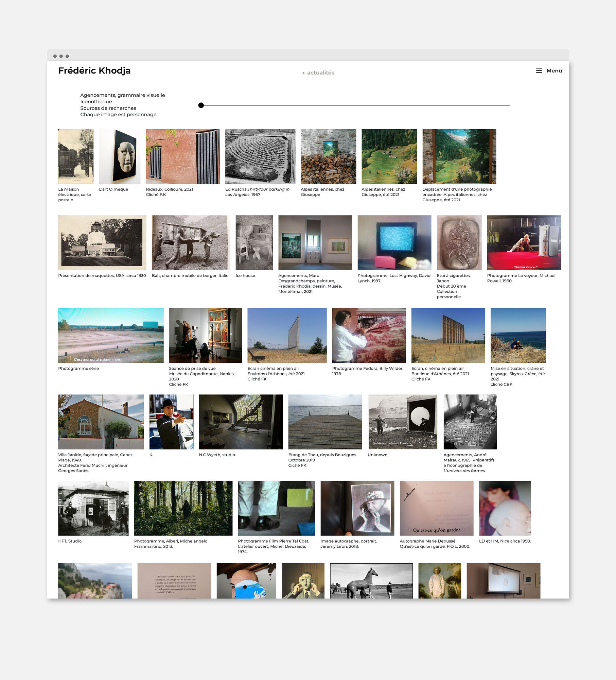Open the L'art Olmèque thumbnail
The image size is (616, 680).
coord(119,156)
